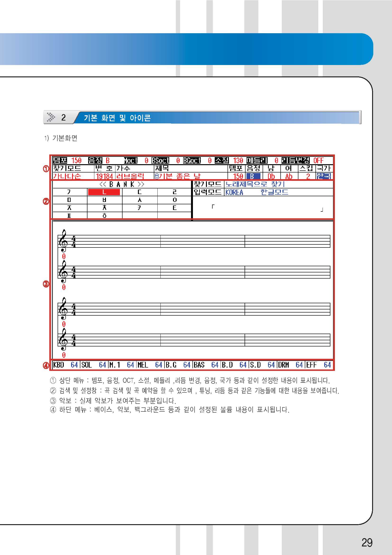392x555 pixels.
Task: Click the << B A N K >> heading
Action: (x=122, y=184)
